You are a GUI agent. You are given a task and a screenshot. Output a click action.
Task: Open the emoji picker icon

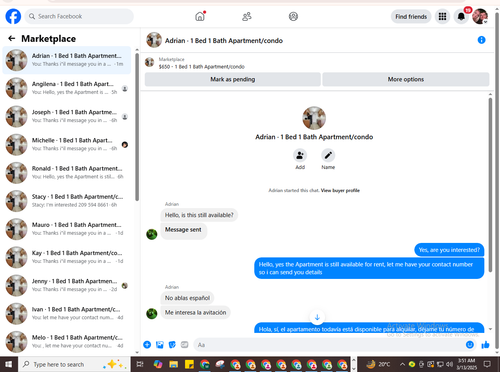pos(470,345)
